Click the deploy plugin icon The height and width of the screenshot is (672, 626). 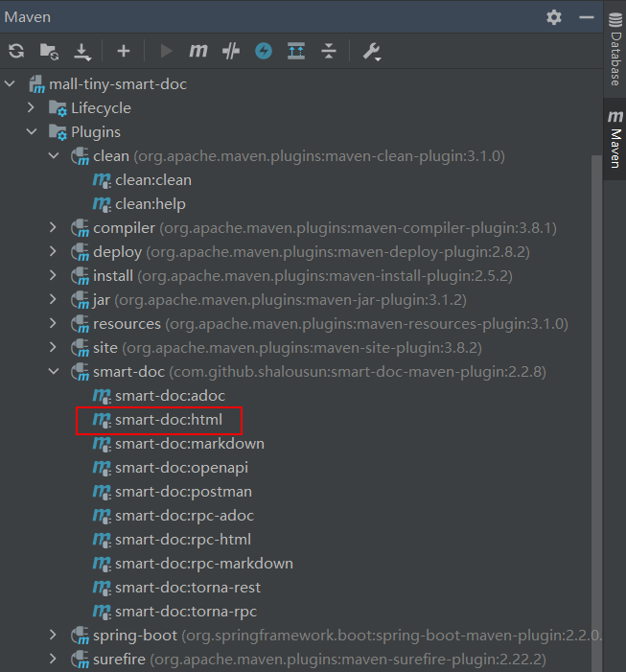pyautogui.click(x=81, y=252)
